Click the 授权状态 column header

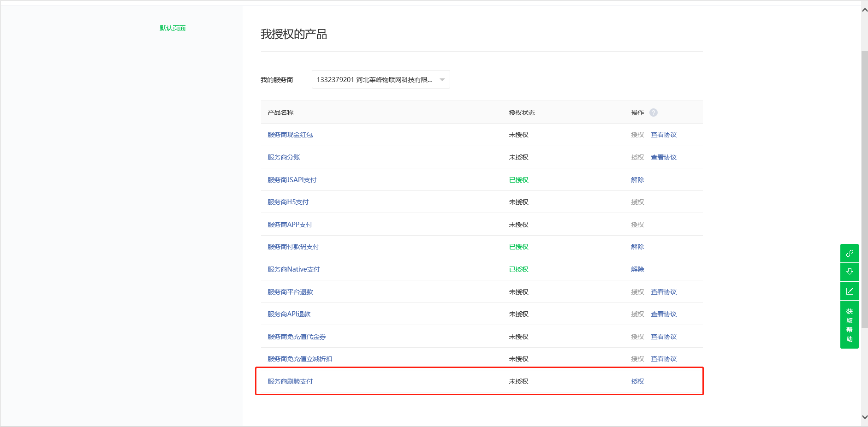(x=522, y=113)
